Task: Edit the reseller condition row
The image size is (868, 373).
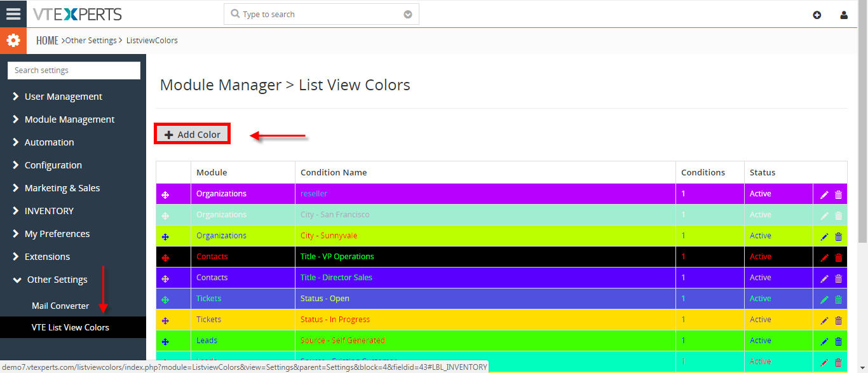Action: click(825, 194)
